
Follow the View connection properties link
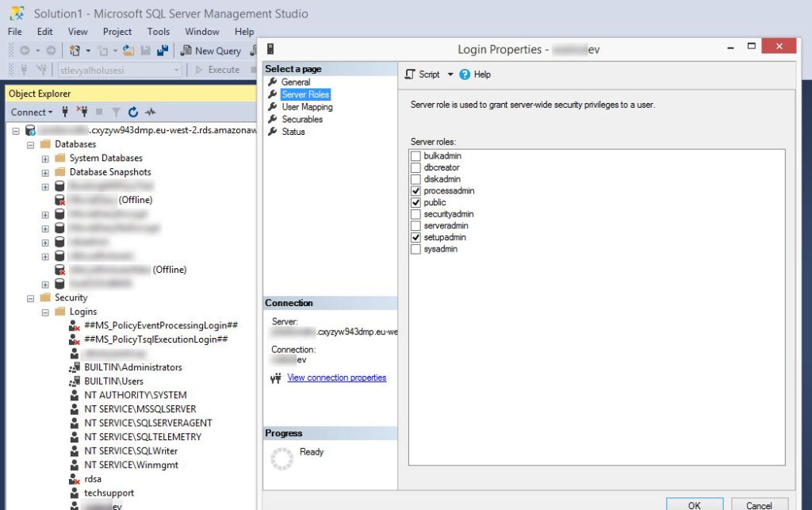(x=336, y=378)
